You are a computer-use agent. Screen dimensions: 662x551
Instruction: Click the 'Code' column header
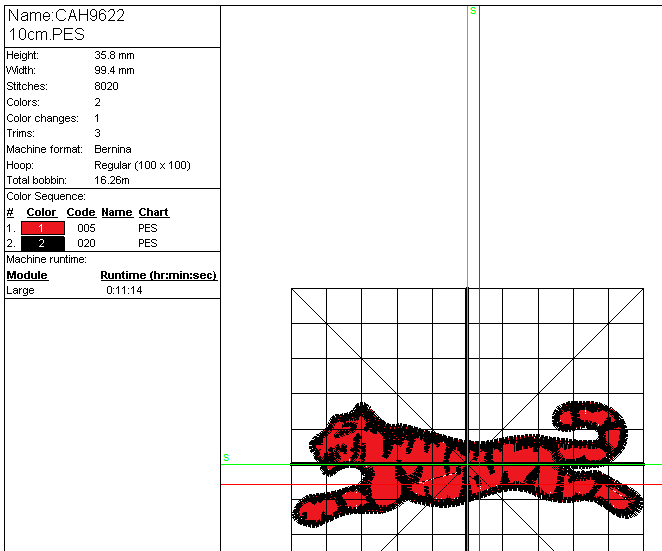[81, 212]
